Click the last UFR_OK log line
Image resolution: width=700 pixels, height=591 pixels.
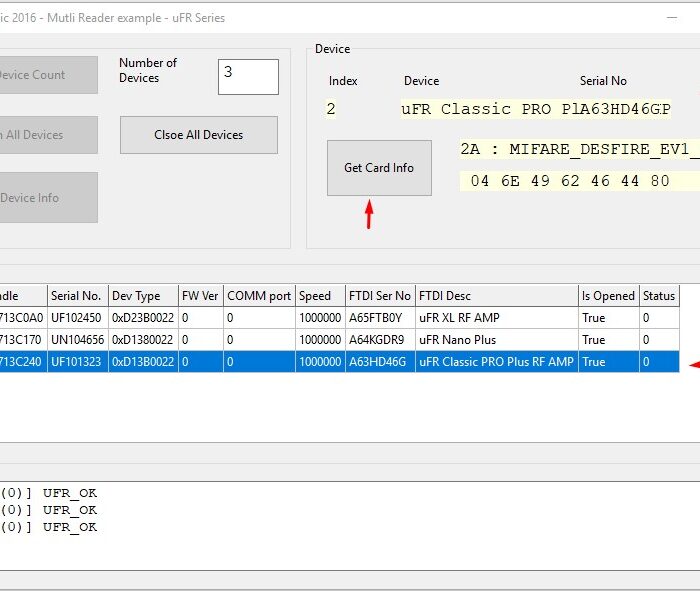49,527
